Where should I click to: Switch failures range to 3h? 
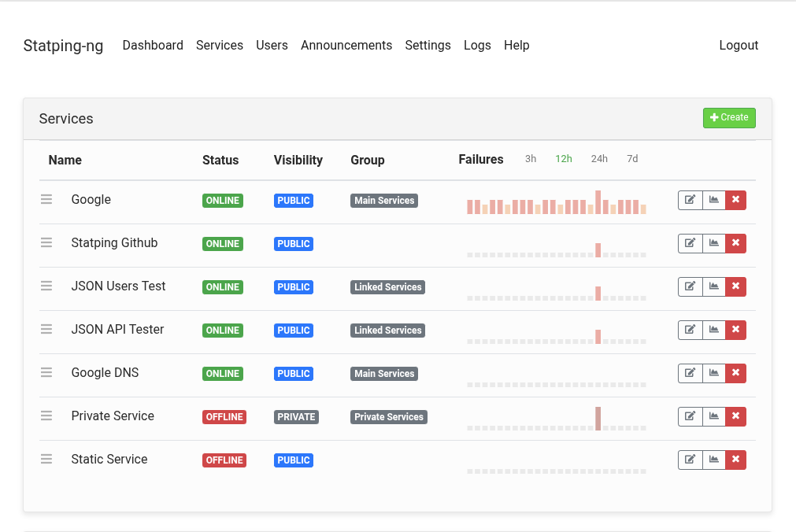pos(531,159)
